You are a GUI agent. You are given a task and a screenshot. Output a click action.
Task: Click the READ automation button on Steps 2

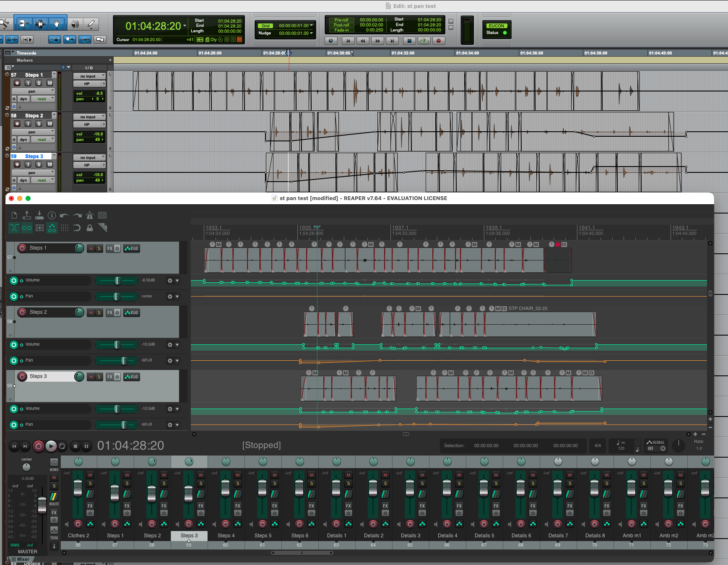click(132, 312)
